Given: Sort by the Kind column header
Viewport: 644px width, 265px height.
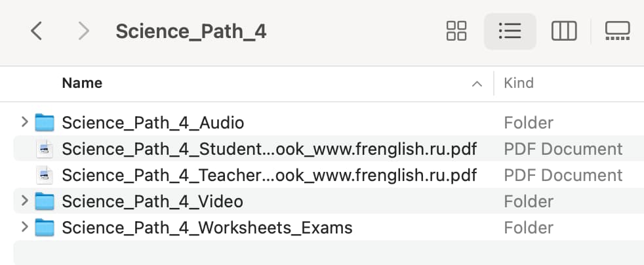Looking at the screenshot, I should [519, 83].
